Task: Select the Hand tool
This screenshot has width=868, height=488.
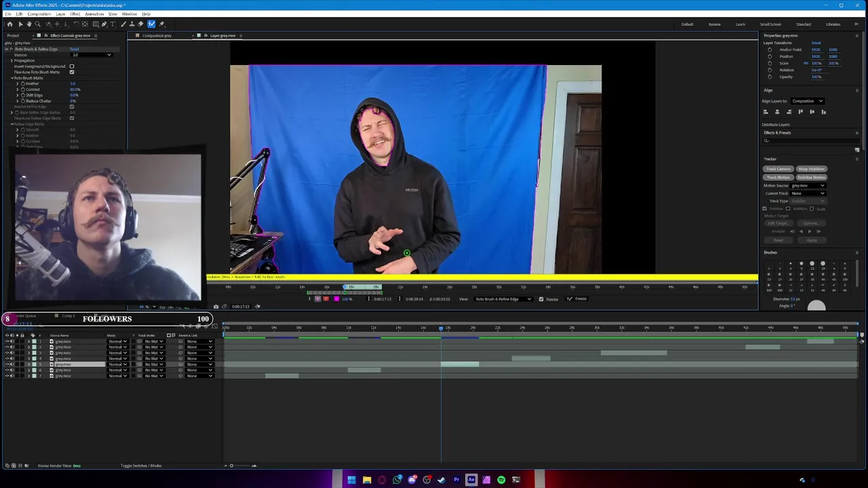Action: pos(29,24)
